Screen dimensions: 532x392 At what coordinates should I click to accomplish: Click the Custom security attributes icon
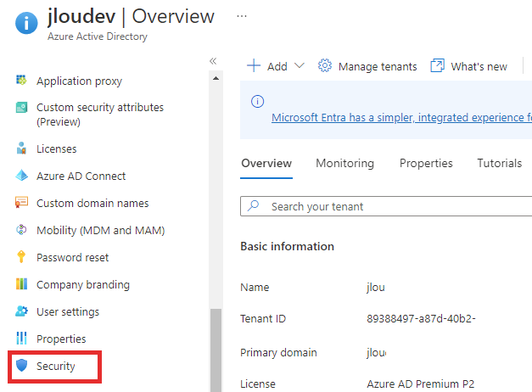pyautogui.click(x=21, y=107)
